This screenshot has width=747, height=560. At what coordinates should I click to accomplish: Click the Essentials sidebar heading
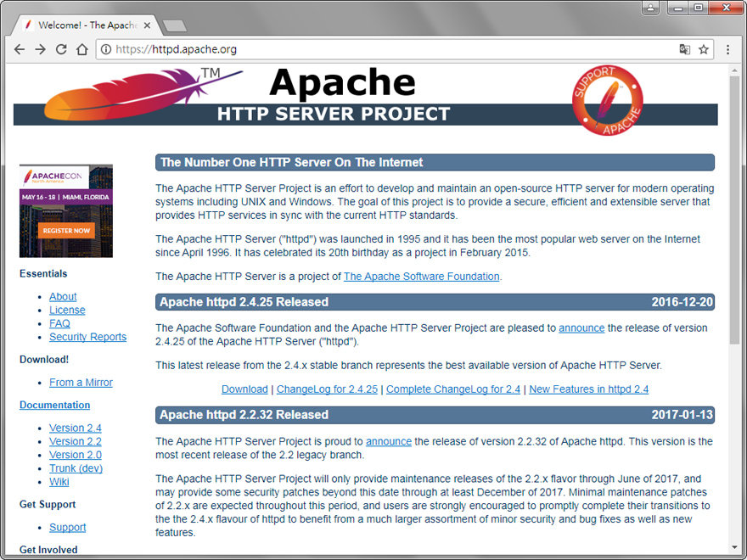[43, 274]
